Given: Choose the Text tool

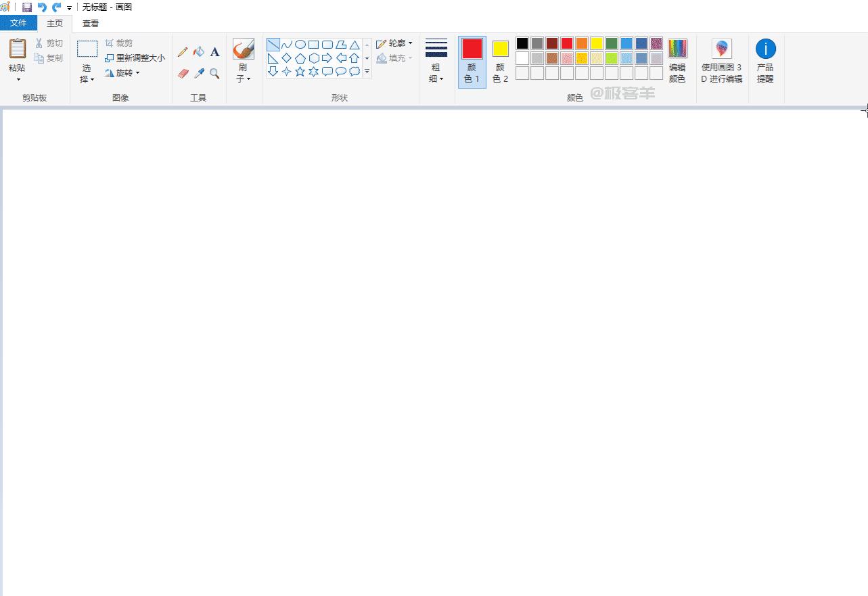Looking at the screenshot, I should pyautogui.click(x=214, y=52).
